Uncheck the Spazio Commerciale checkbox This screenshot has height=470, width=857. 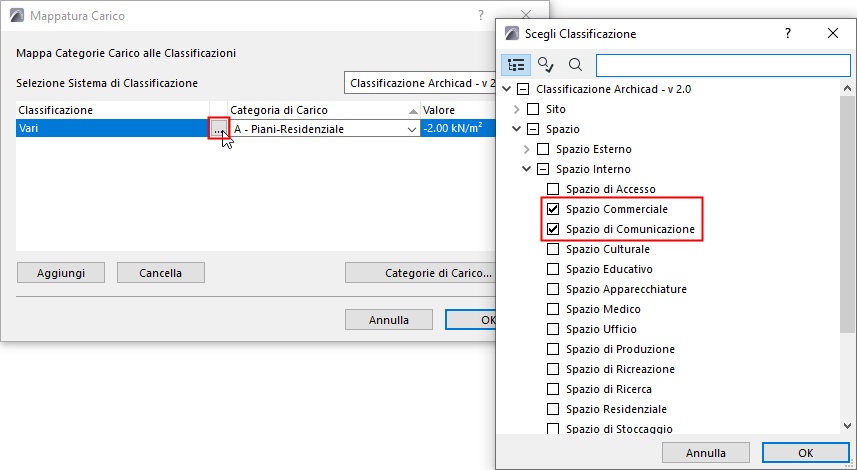tap(553, 209)
